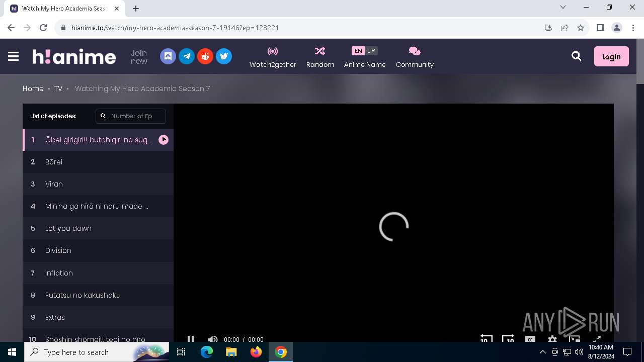Click the play icon on episode 1 row

click(x=164, y=140)
